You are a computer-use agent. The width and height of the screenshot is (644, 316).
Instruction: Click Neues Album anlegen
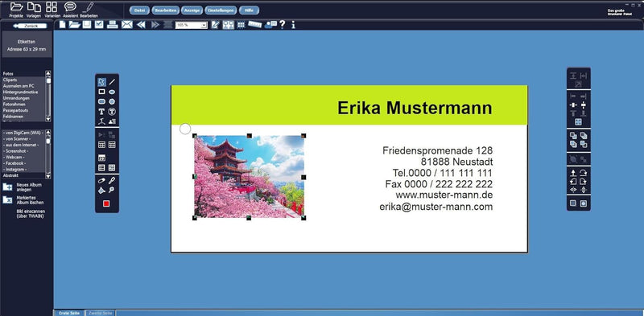pyautogui.click(x=23, y=187)
